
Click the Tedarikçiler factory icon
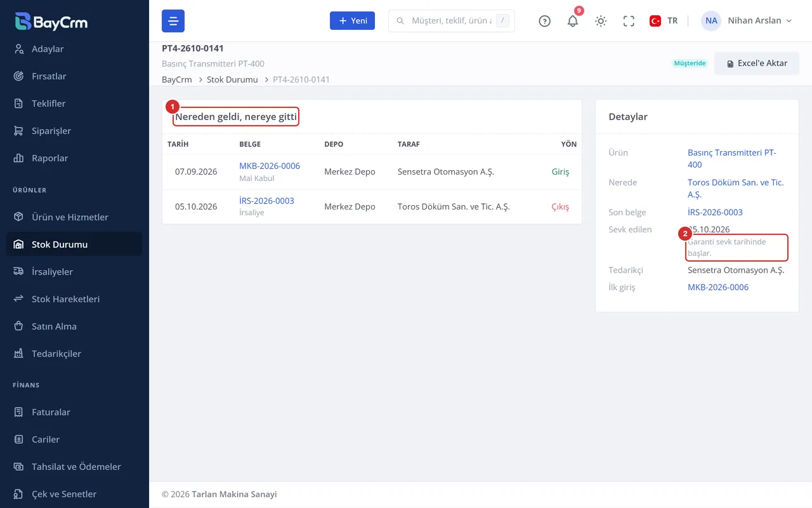coord(19,354)
